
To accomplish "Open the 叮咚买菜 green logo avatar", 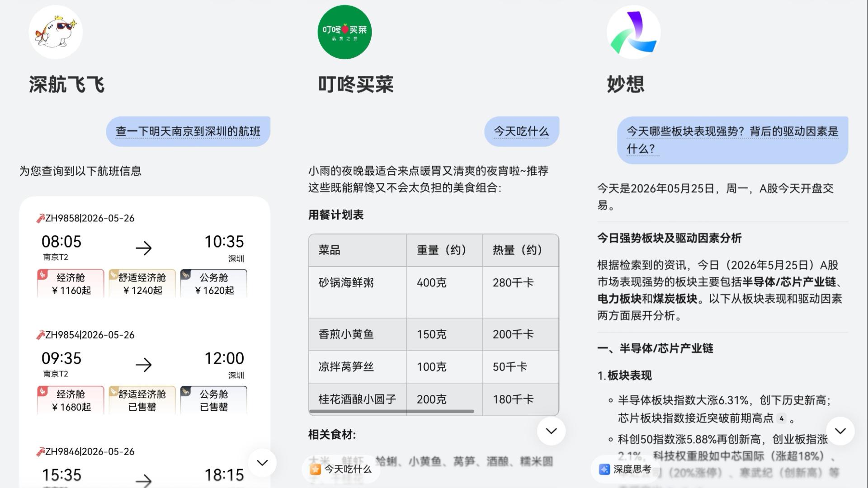I will coord(344,32).
